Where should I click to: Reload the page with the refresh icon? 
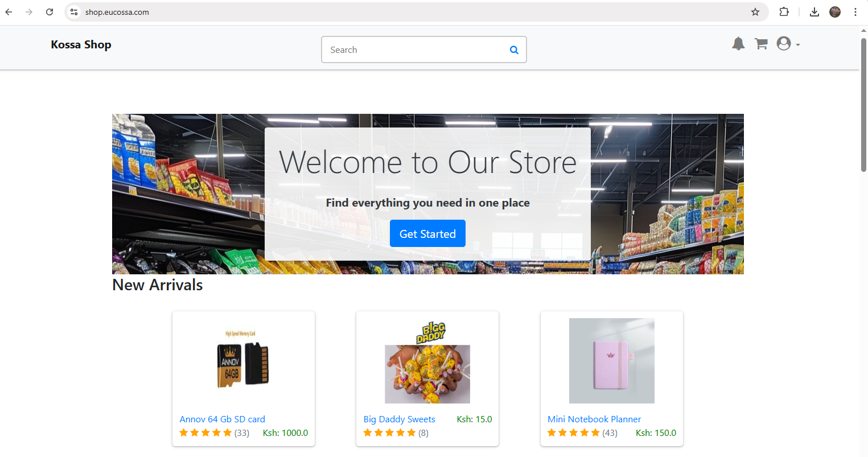(50, 11)
